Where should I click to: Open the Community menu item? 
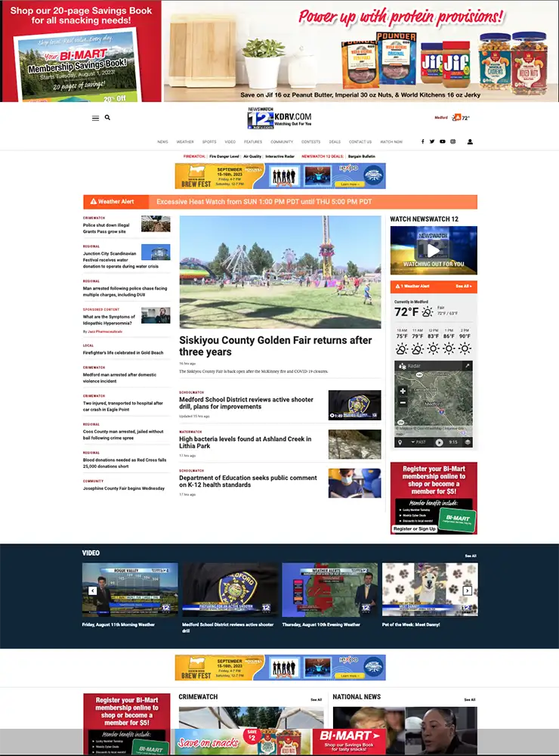[x=282, y=142]
